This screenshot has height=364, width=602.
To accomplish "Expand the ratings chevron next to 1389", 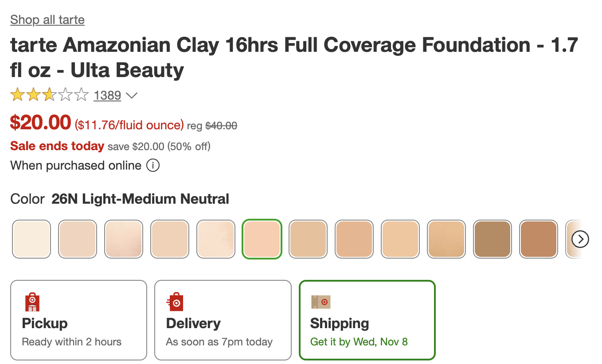I will [132, 95].
